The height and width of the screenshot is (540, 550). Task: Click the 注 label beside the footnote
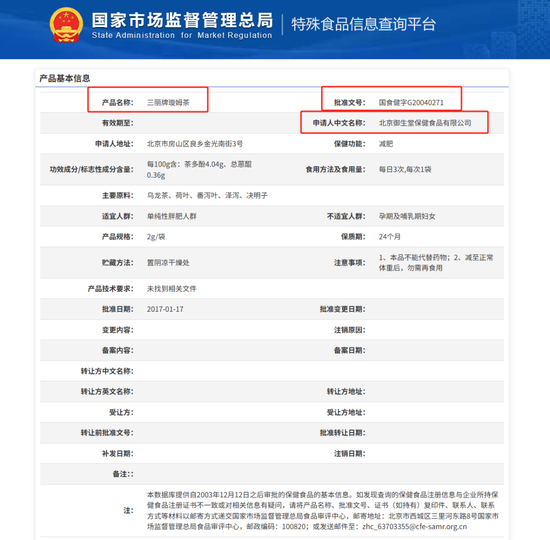tap(128, 511)
